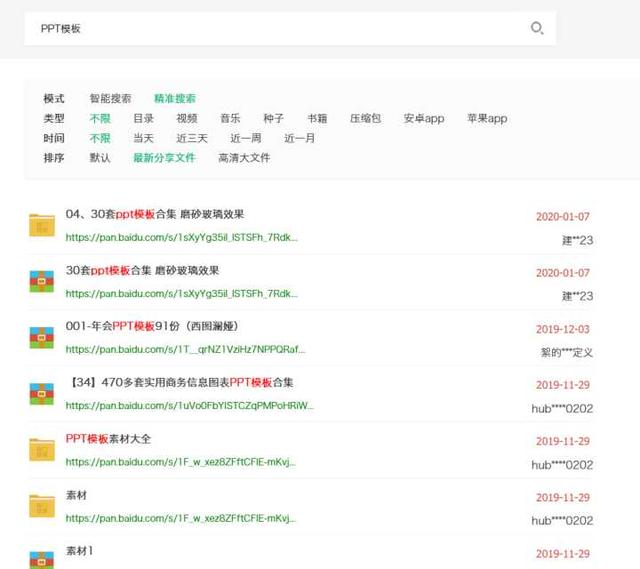Click uploader hub****0202 on PPT模板素材大全 row
The image size is (640, 569).
click(x=562, y=465)
